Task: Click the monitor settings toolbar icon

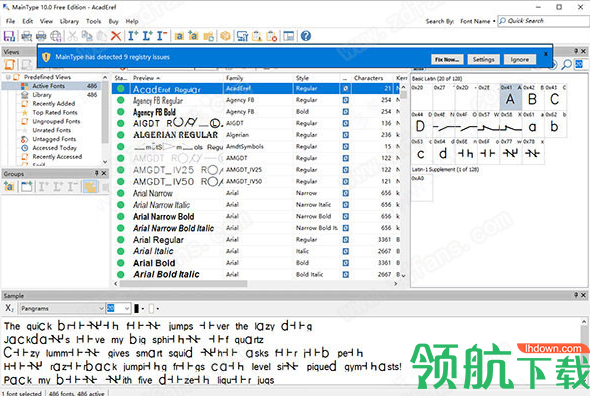Action: click(x=242, y=36)
